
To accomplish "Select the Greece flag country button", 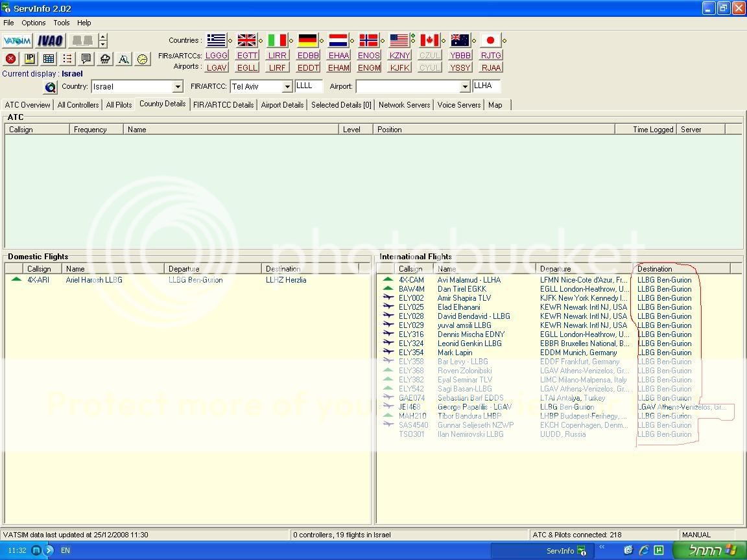I will pos(216,41).
